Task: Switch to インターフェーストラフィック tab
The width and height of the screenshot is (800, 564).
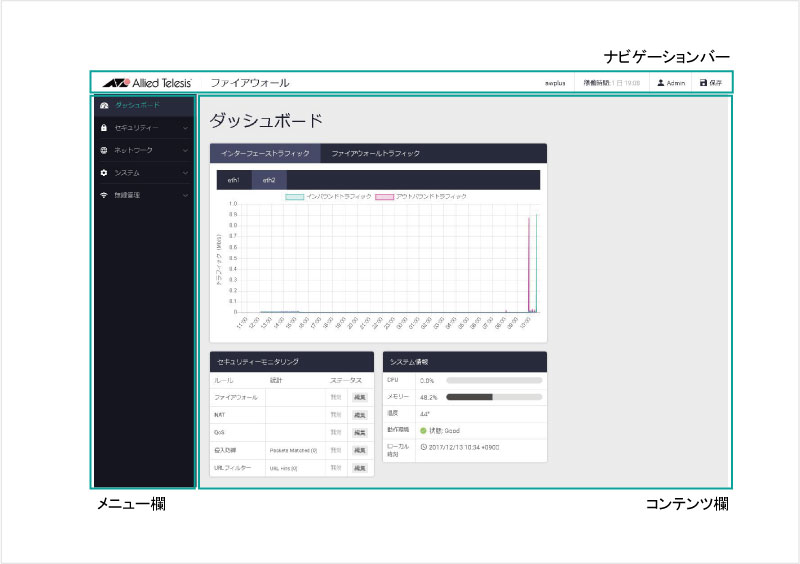Action: point(265,153)
